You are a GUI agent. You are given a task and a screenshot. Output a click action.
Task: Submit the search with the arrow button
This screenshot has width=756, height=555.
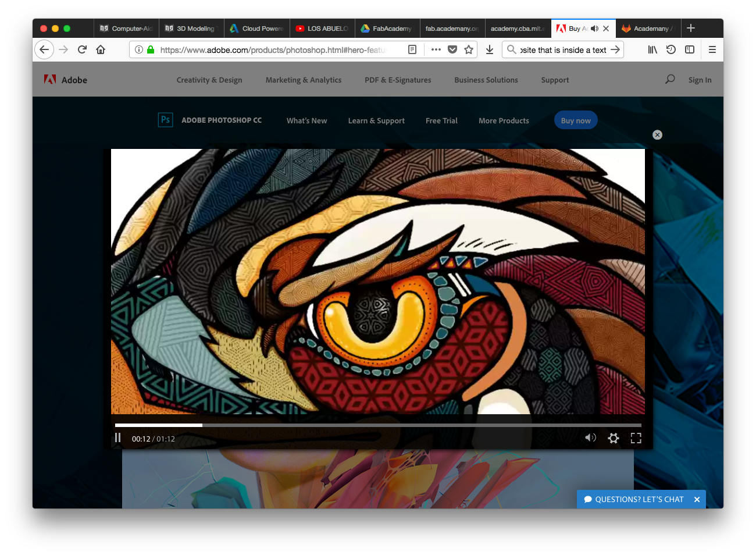(615, 50)
